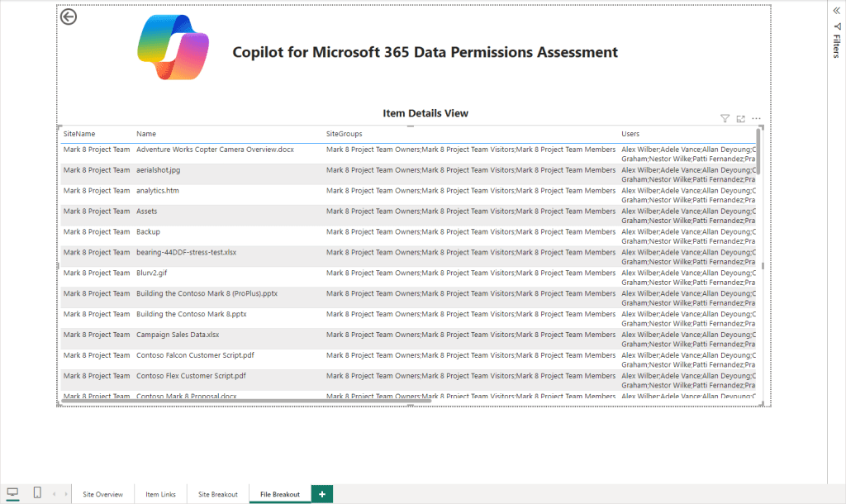Click the Copilot logo image

(x=173, y=47)
